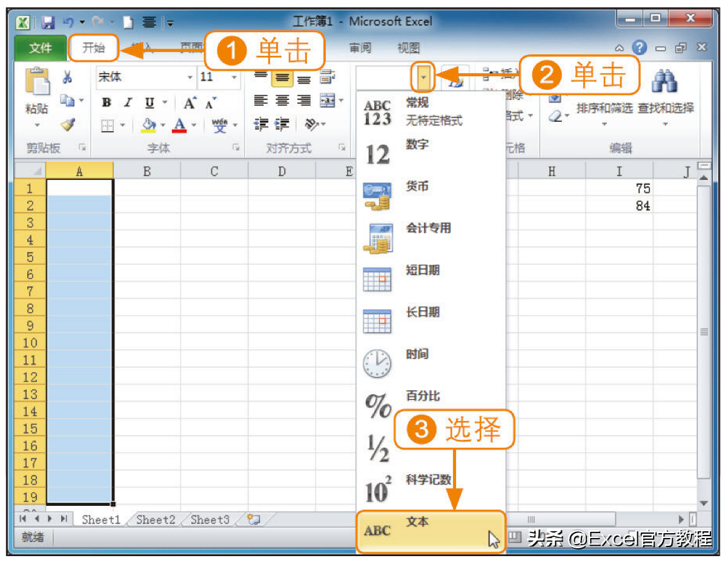Screen dimensions: 728x564
Task: Open the 查找和选择 dropdown arrow
Action: click(x=666, y=124)
